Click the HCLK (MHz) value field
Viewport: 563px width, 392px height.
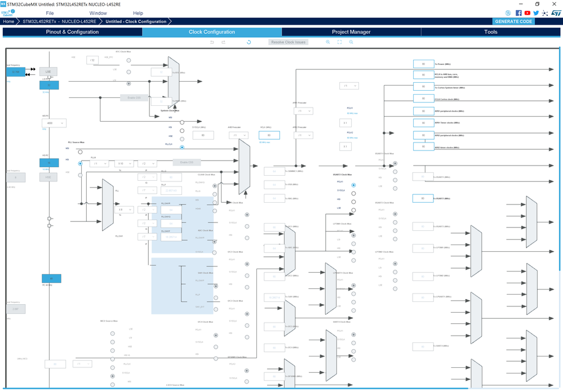[x=269, y=135]
